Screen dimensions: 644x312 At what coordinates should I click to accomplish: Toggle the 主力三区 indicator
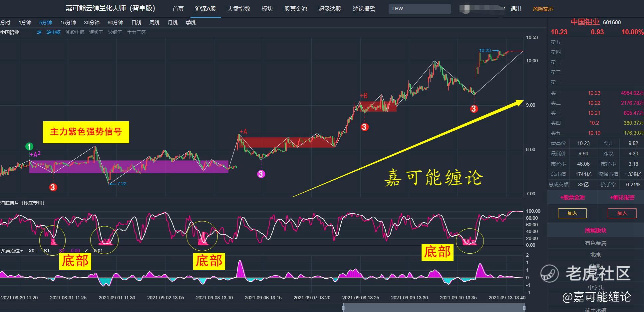[137, 32]
